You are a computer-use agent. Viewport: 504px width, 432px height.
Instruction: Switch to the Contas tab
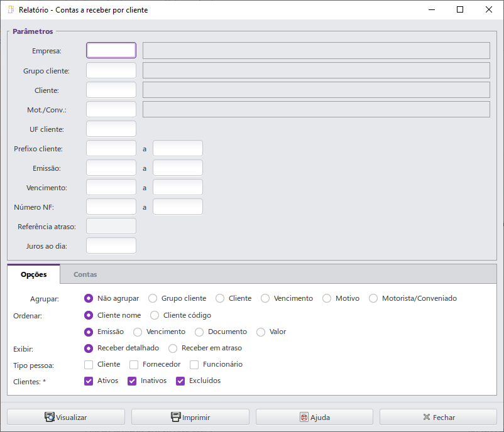pos(85,274)
